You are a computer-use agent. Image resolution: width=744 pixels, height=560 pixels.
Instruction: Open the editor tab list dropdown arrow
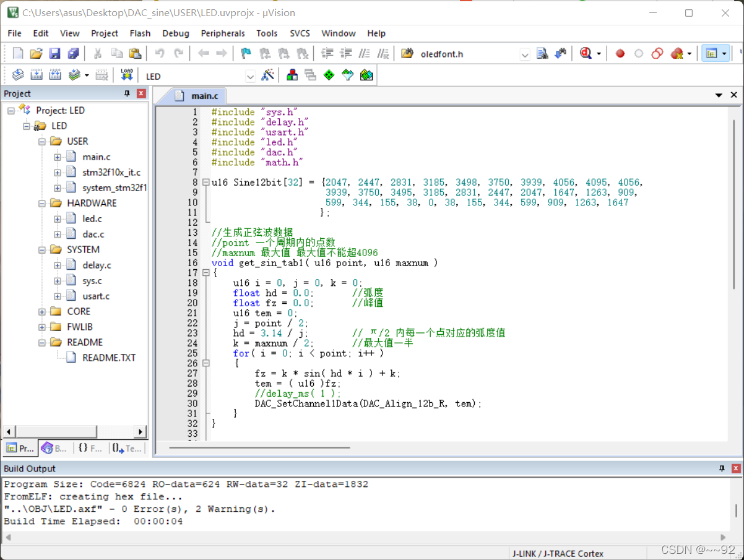[719, 95]
